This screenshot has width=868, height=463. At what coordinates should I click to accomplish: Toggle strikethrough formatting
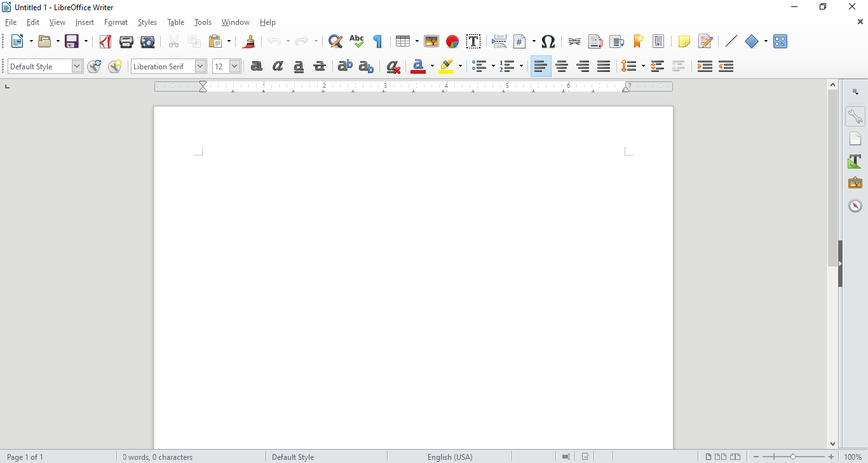320,66
